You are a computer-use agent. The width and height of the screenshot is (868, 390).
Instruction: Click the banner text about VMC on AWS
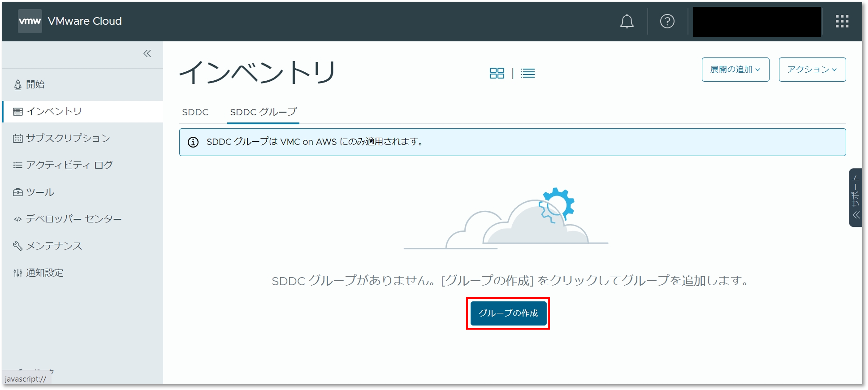[x=315, y=142]
